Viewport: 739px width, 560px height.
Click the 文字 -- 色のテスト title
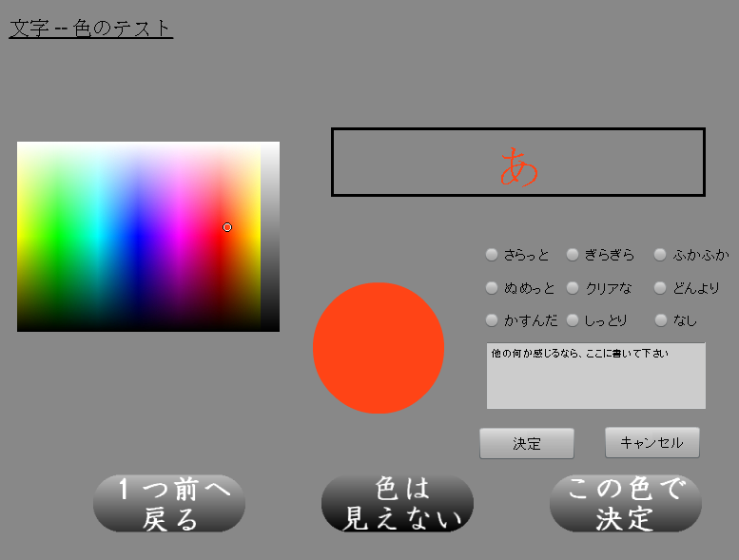[x=90, y=29]
